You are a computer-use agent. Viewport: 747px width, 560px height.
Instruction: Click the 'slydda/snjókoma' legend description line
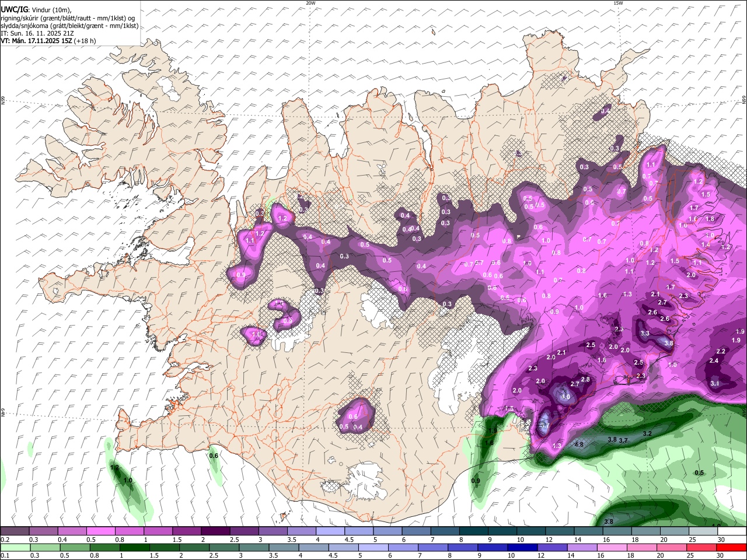[69, 26]
